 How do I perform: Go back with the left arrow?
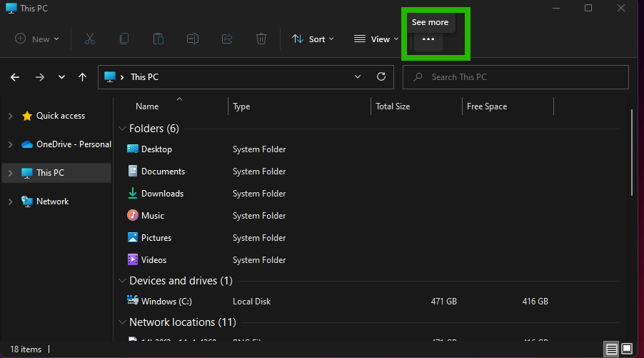point(15,77)
